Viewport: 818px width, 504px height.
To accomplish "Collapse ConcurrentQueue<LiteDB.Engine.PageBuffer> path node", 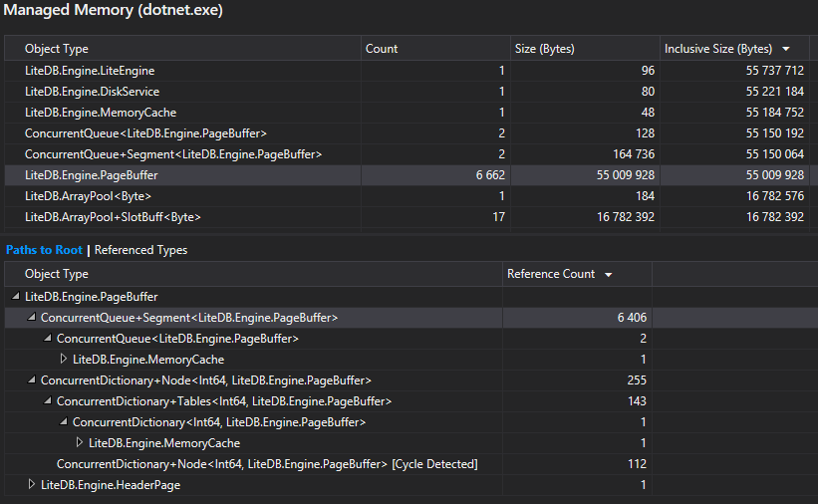I will click(x=48, y=338).
